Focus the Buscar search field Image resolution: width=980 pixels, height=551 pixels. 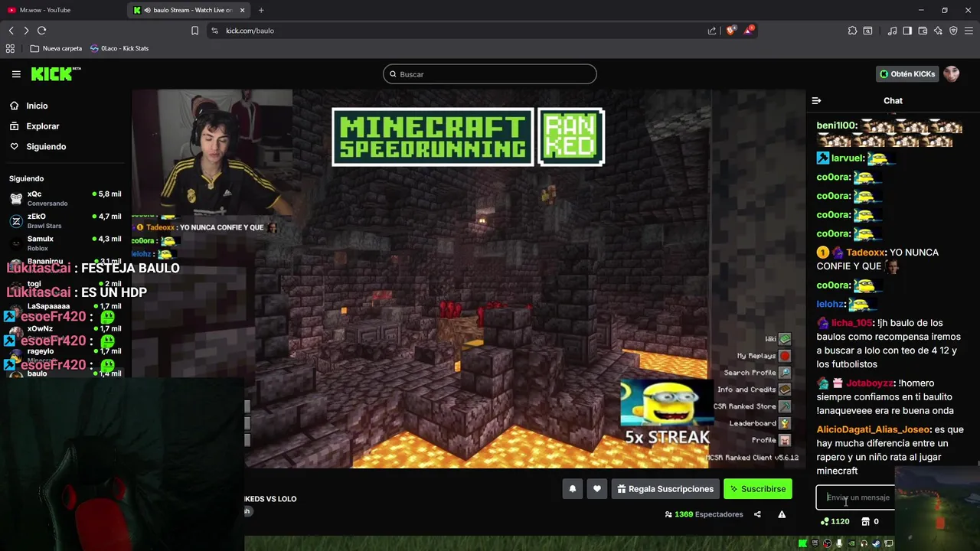pos(490,74)
